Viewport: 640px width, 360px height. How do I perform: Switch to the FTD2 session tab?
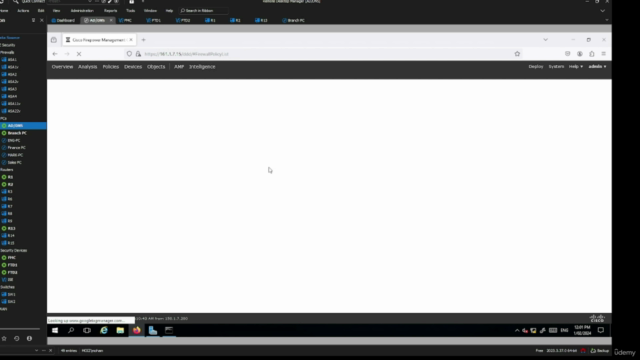[183, 20]
